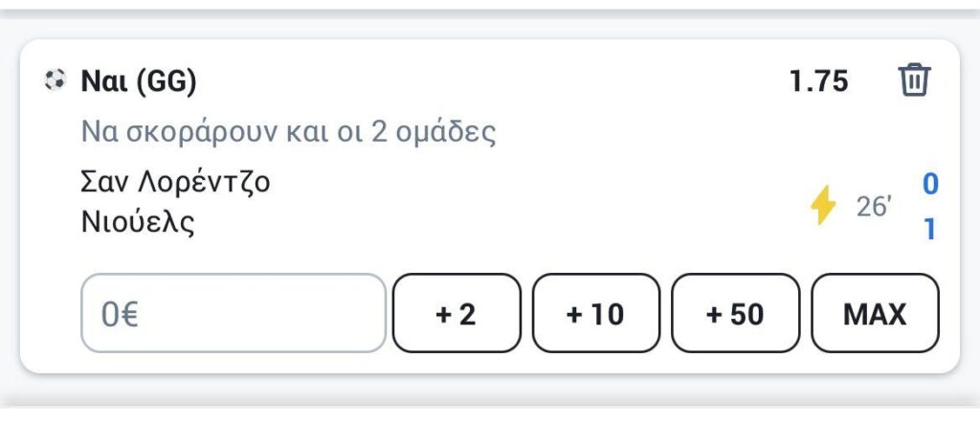Click the soccer ball sport icon
The image size is (980, 426).
click(55, 80)
